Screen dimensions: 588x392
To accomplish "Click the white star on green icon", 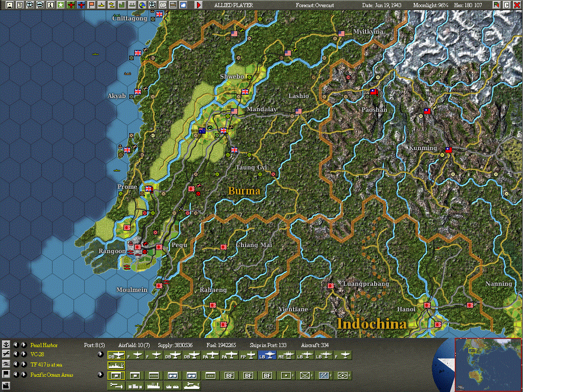I will 60,5.
